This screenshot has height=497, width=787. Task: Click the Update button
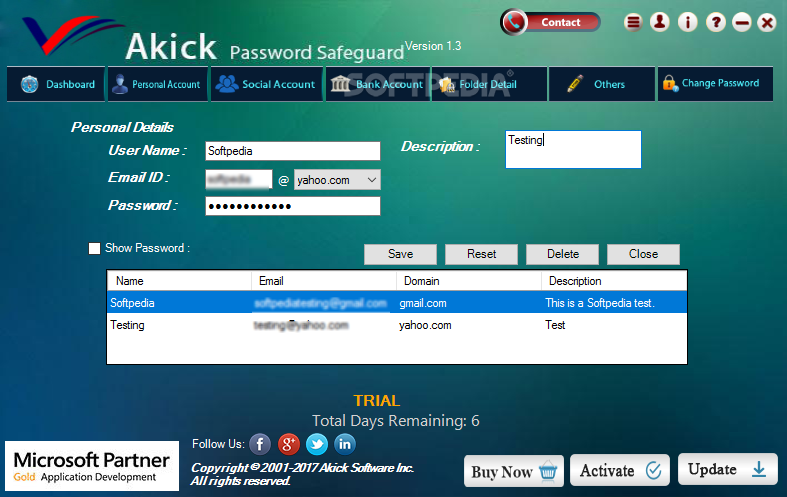tap(728, 469)
